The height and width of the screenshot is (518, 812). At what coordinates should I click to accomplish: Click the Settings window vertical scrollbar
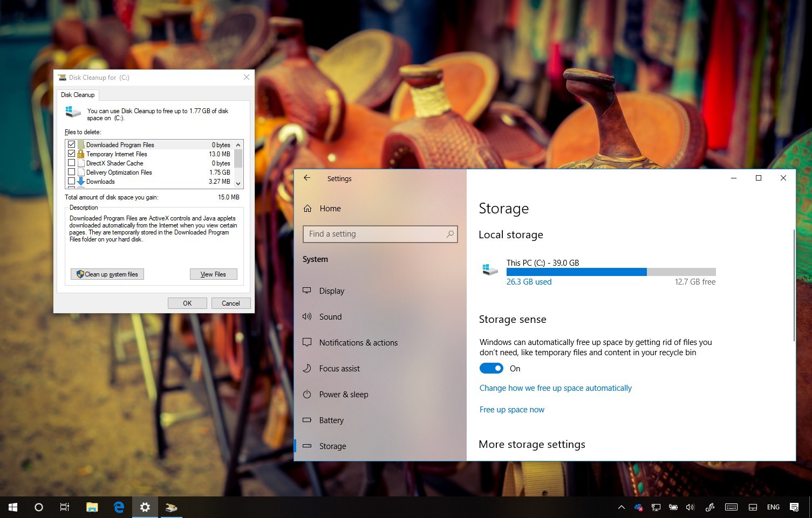click(794, 286)
